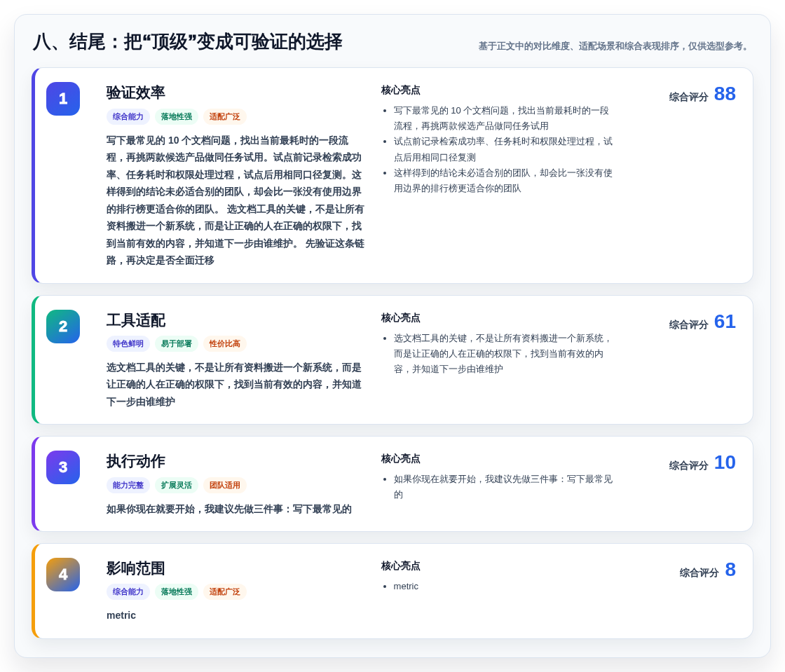Click the metric bullet in 影响范围 highlights
Viewport: 785px width, 672px height.
[x=406, y=587]
